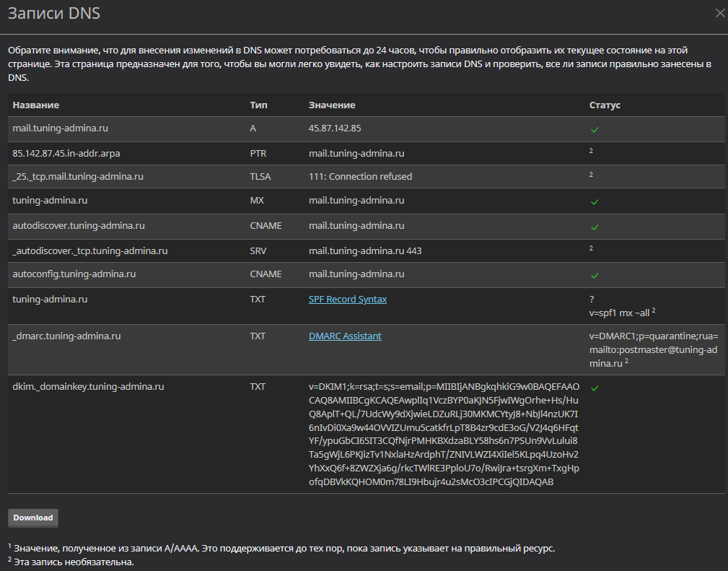Click footnote marker 2 in SRV record status
This screenshot has width=728, height=571.
(591, 248)
